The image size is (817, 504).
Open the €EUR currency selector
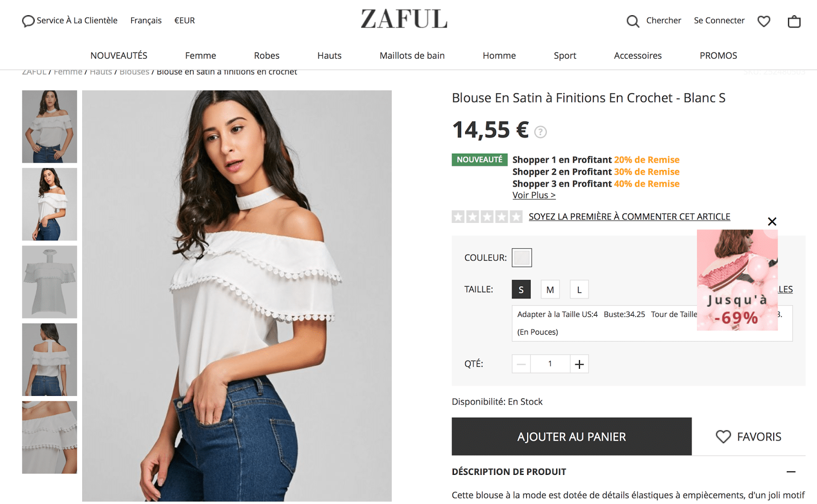pos(184,20)
